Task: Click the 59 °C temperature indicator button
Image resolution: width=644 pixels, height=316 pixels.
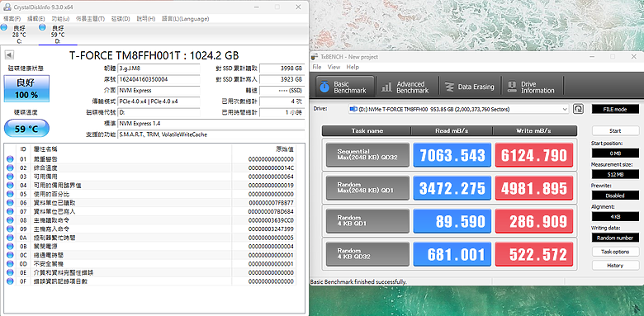Action: point(26,129)
